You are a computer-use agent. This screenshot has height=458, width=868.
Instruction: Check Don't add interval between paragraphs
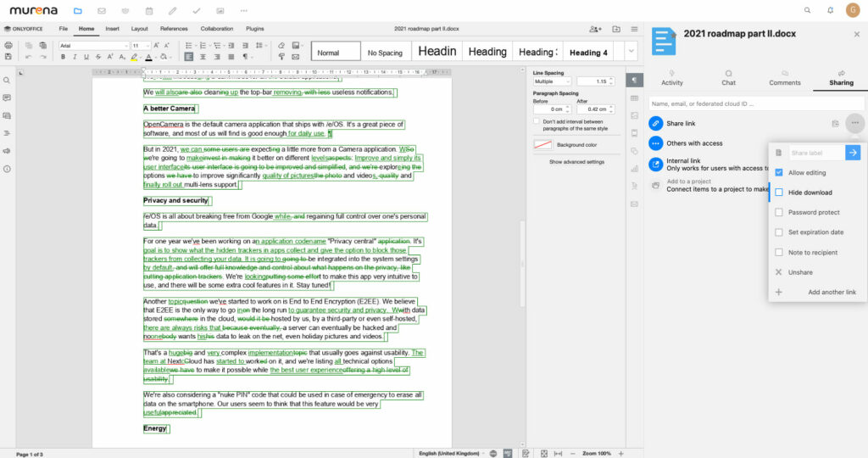click(x=536, y=121)
